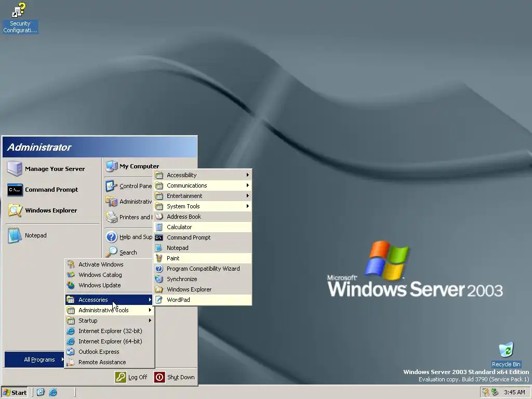Click the All Programs menu item
This screenshot has width=532, height=399.
point(35,360)
